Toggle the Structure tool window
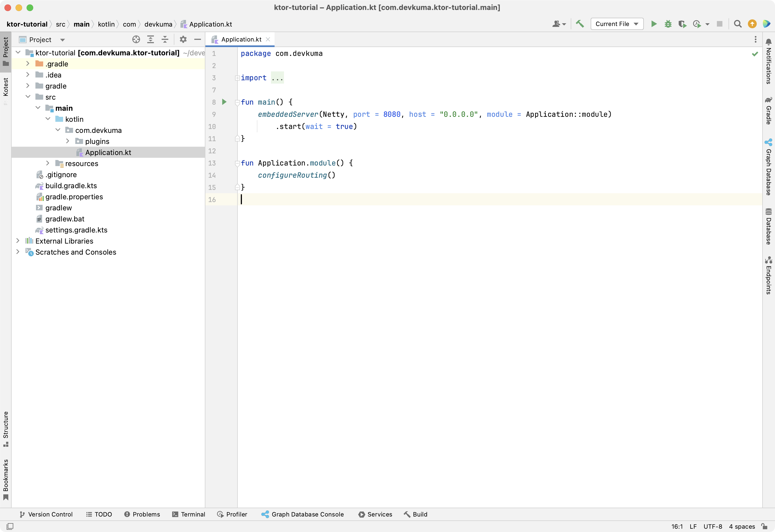Screen dimensions: 775x532 pos(6,429)
